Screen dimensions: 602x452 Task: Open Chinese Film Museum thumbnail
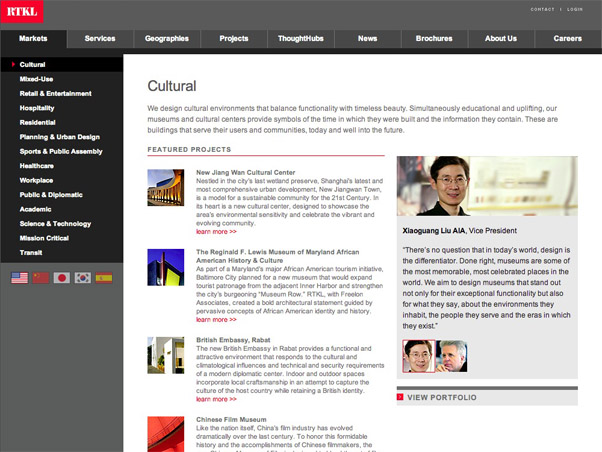coord(165,434)
